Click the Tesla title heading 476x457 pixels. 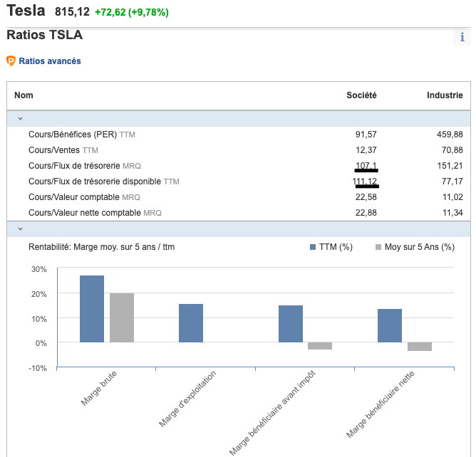pos(26,11)
